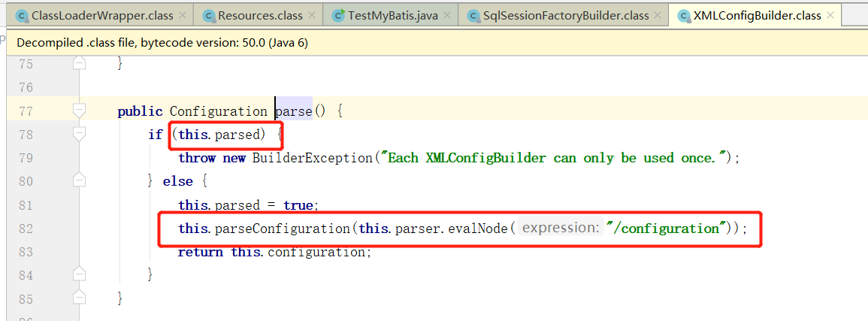Collapse the parse() method fold at line 77
The image size is (868, 321).
[x=80, y=111]
